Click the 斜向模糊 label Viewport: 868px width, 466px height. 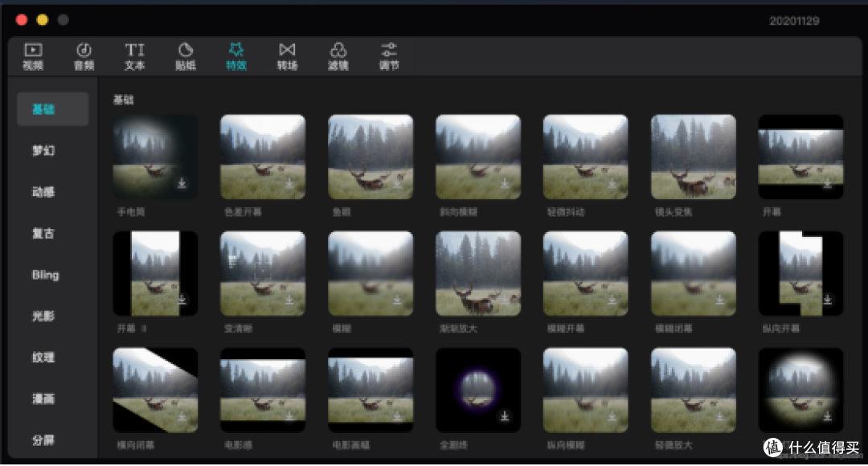click(458, 212)
